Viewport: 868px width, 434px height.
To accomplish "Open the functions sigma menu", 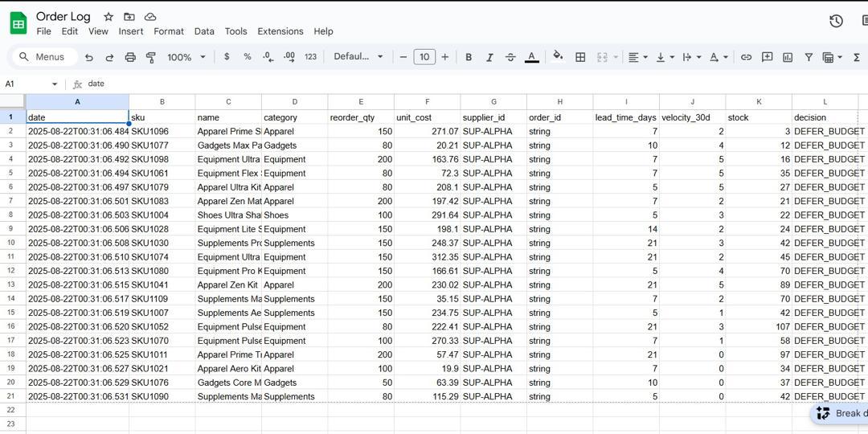I will 857,57.
